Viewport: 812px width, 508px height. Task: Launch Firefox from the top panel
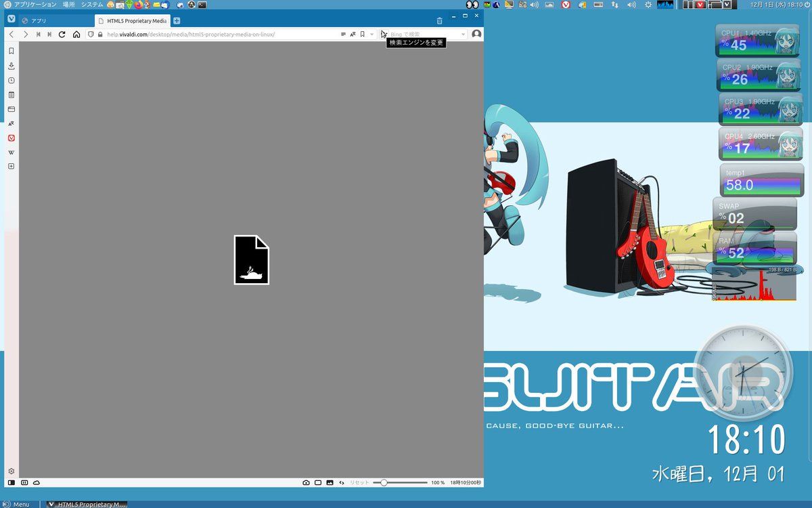pos(139,5)
